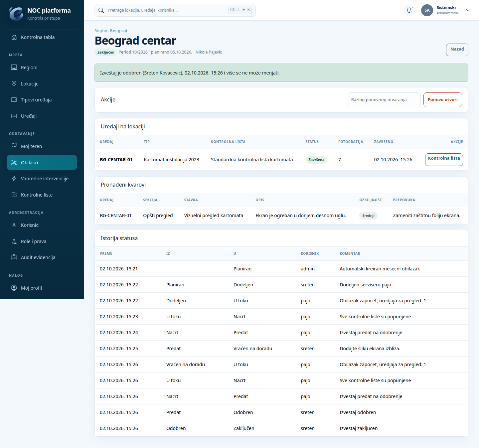Click the Obilasci tools icon
Image resolution: width=479 pixels, height=448 pixels.
(14, 163)
